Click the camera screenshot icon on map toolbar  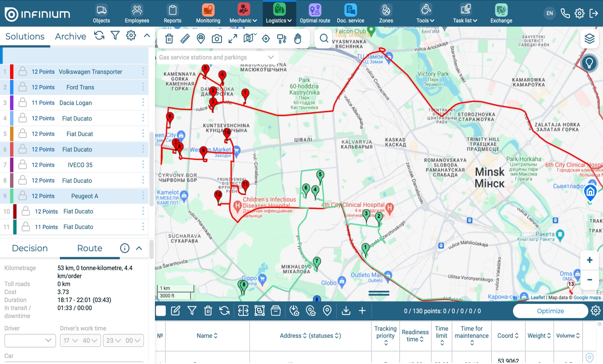217,39
